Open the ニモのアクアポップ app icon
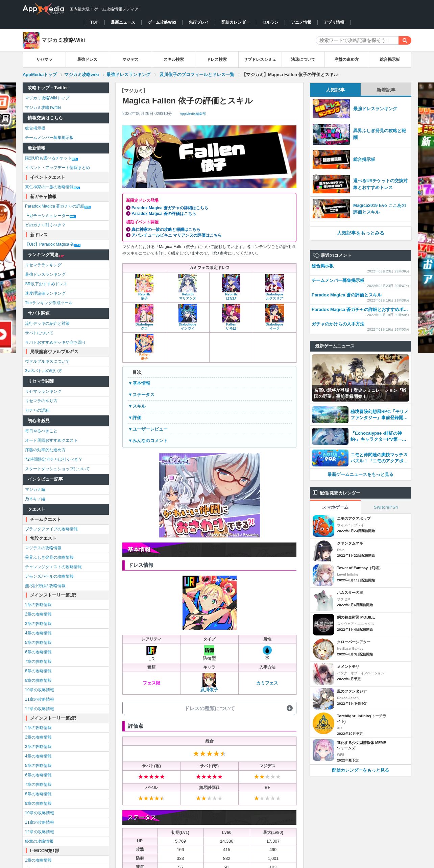The image size is (434, 868). point(323,526)
